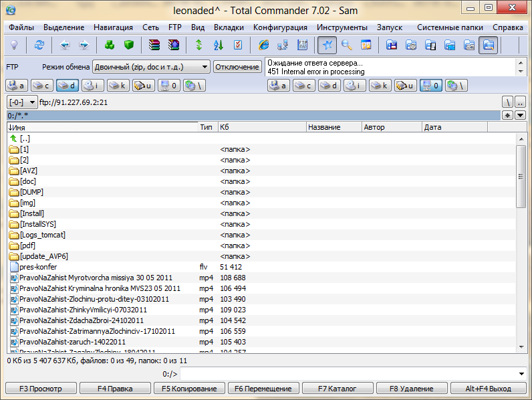Click the blue back arrow icon
The width and height of the screenshot is (532, 400).
(x=65, y=45)
